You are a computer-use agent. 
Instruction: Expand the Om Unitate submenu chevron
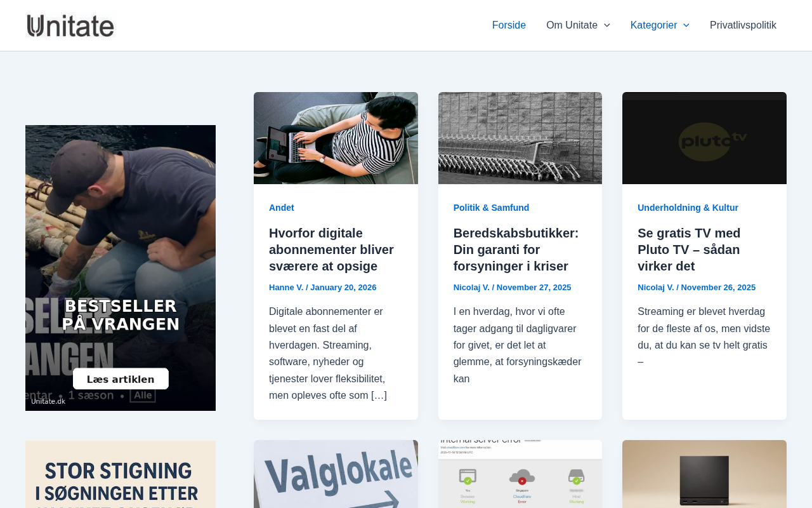tap(607, 25)
